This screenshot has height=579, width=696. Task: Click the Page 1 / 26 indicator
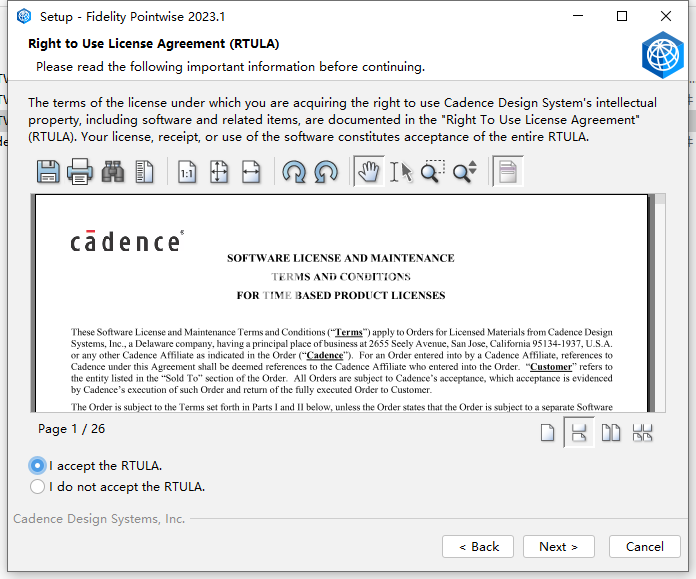click(x=71, y=429)
